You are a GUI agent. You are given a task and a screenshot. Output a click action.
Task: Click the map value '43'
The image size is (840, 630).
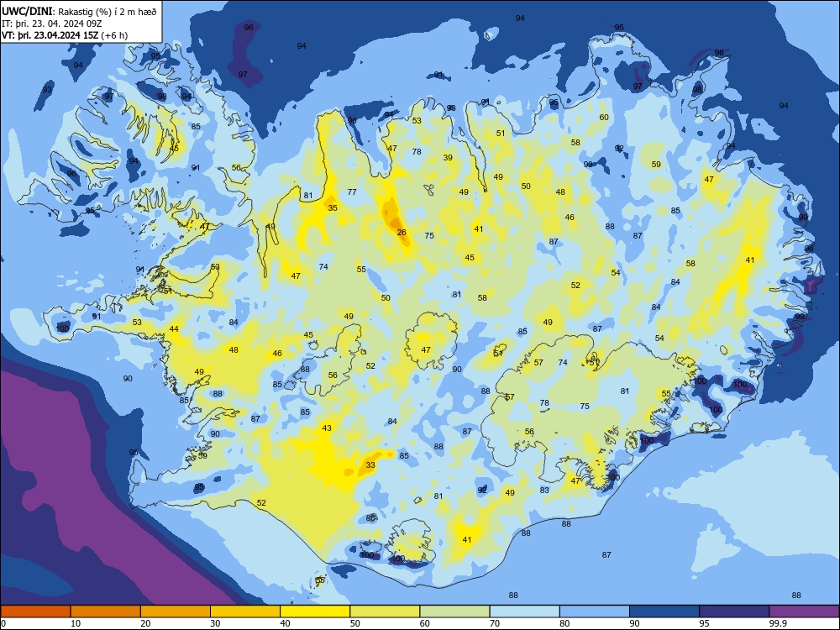327,428
